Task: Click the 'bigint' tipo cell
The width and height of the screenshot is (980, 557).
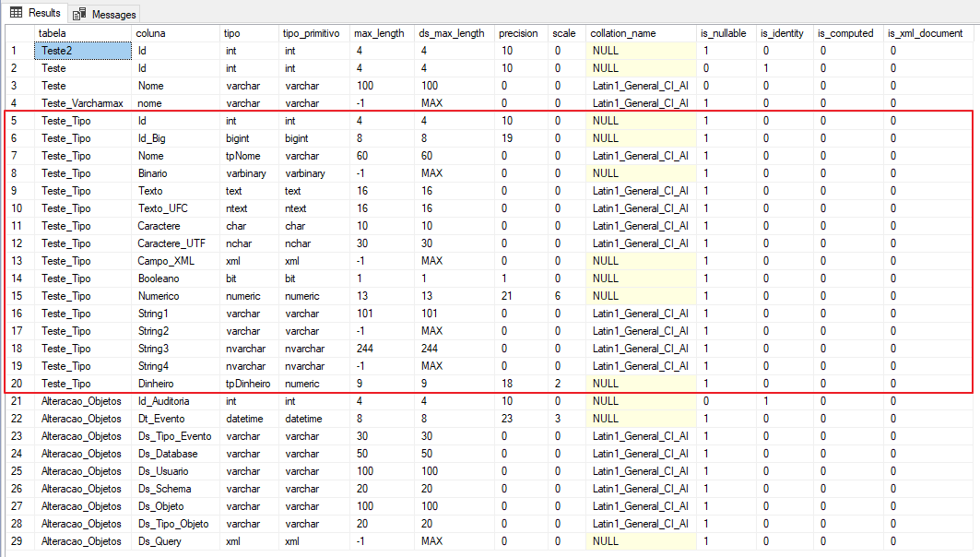Action: click(x=249, y=138)
